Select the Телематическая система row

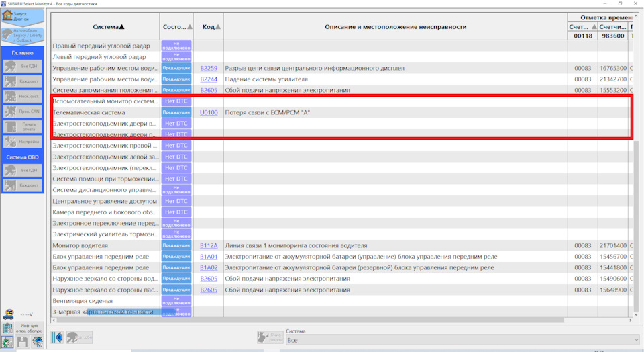click(341, 112)
